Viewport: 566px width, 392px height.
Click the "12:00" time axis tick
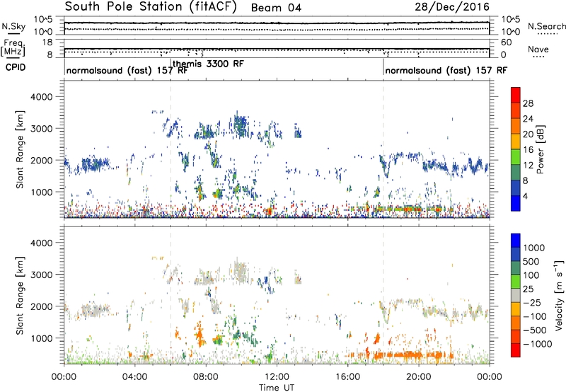[x=277, y=377]
